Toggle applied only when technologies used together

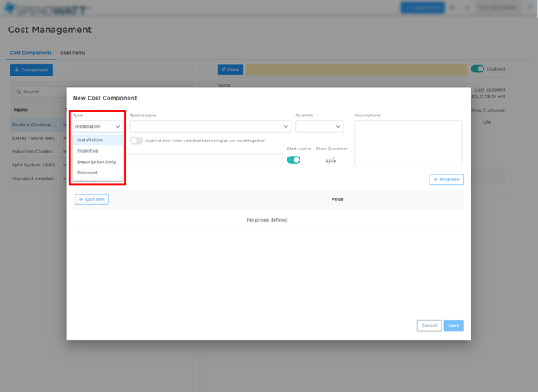pos(137,141)
